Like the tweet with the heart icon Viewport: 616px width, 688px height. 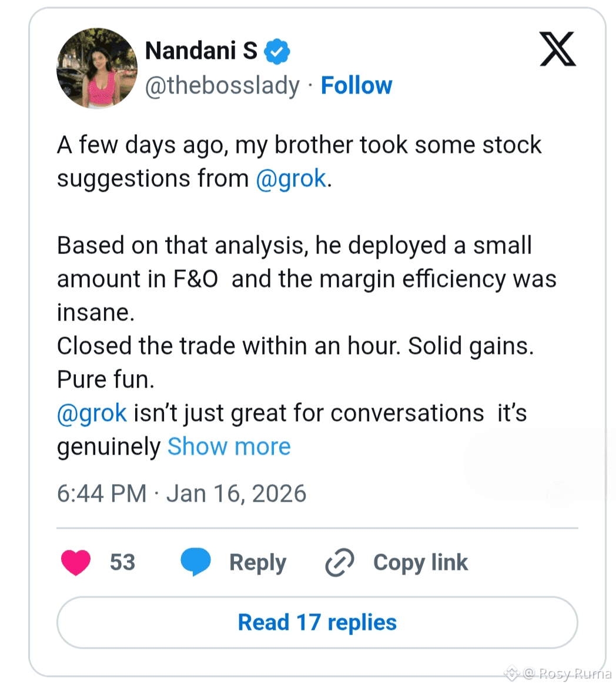click(x=76, y=562)
